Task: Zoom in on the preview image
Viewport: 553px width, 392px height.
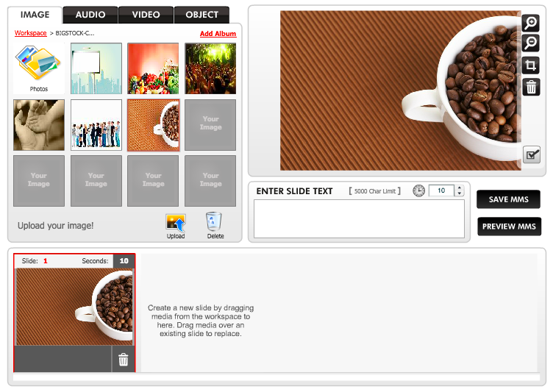Action: pos(530,23)
